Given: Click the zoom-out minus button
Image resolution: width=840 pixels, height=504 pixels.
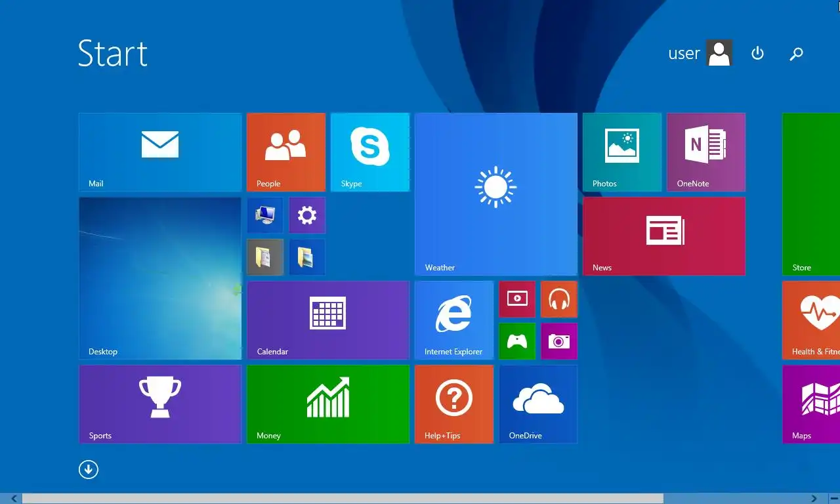Looking at the screenshot, I should [x=833, y=499].
